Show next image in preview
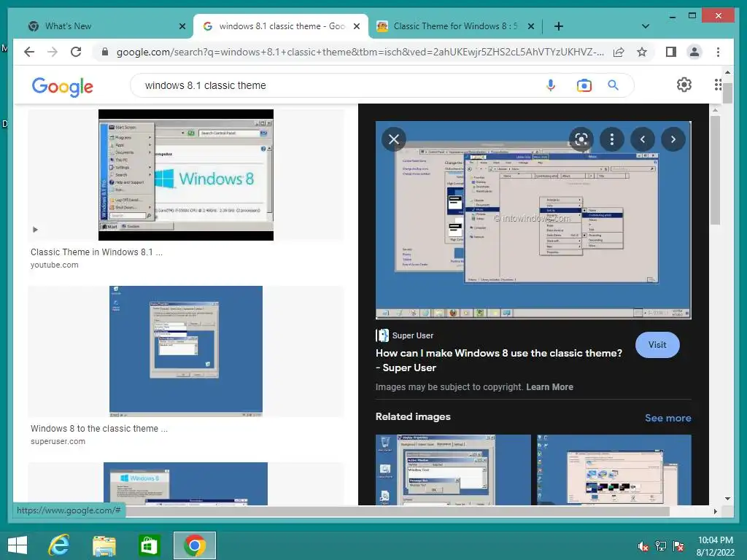This screenshot has width=747, height=560. [673, 139]
